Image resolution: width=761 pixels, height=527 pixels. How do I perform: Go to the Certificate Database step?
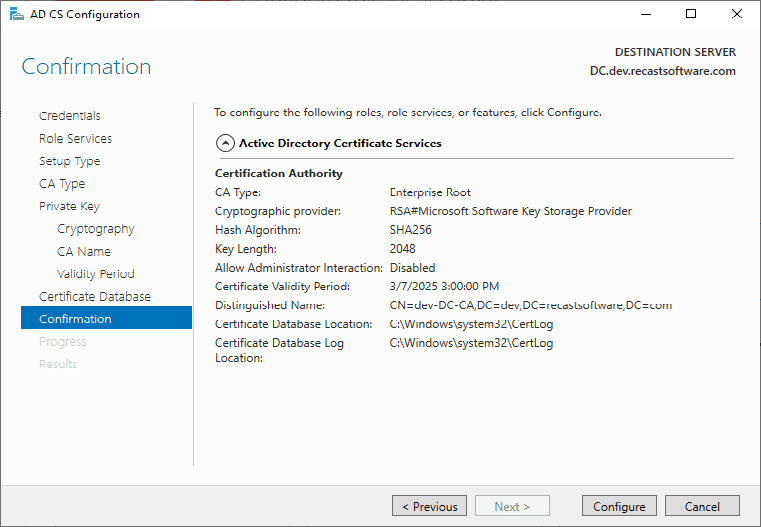click(x=95, y=297)
